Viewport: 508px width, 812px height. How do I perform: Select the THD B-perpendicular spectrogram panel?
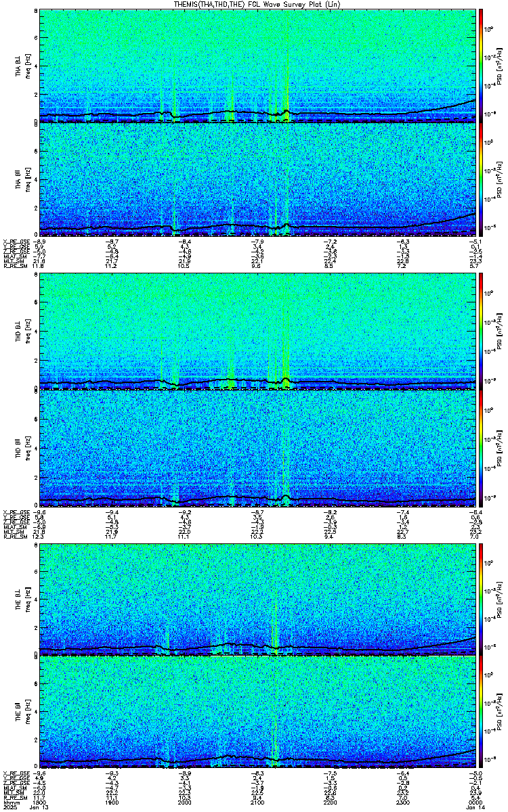point(258,333)
